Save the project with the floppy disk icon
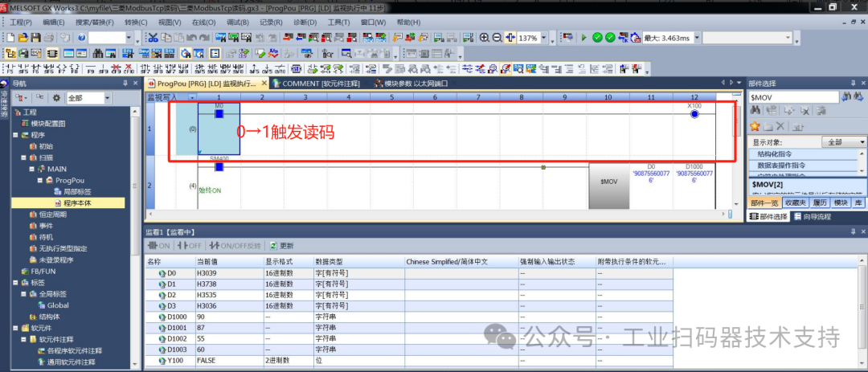868x372 pixels. (x=35, y=38)
